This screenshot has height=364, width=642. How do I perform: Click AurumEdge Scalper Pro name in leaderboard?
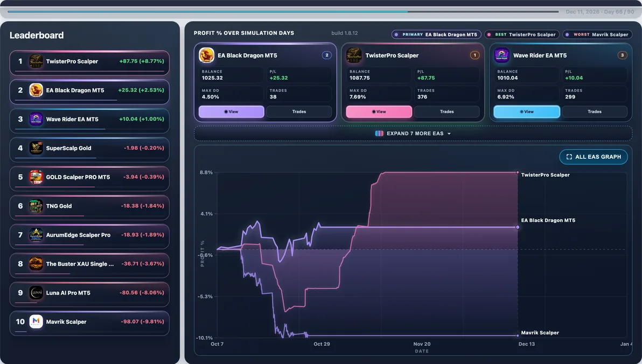(x=78, y=235)
